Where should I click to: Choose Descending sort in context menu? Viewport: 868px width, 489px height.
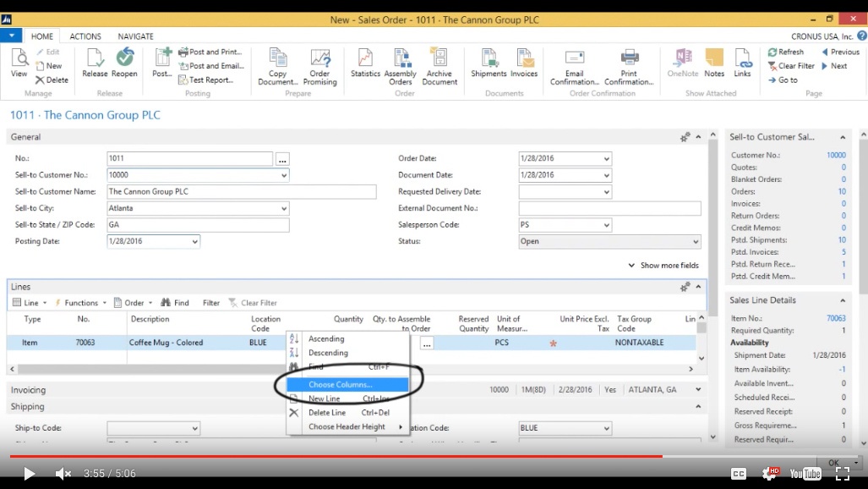point(347,353)
